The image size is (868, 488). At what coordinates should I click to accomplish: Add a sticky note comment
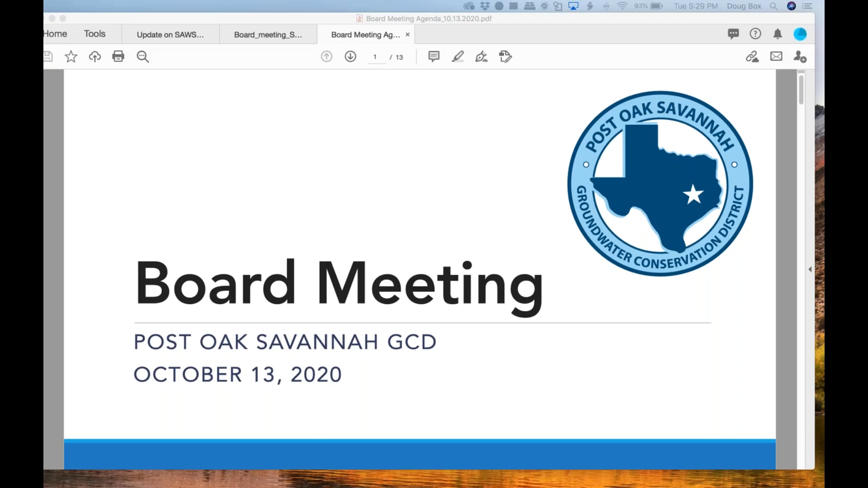(x=434, y=56)
